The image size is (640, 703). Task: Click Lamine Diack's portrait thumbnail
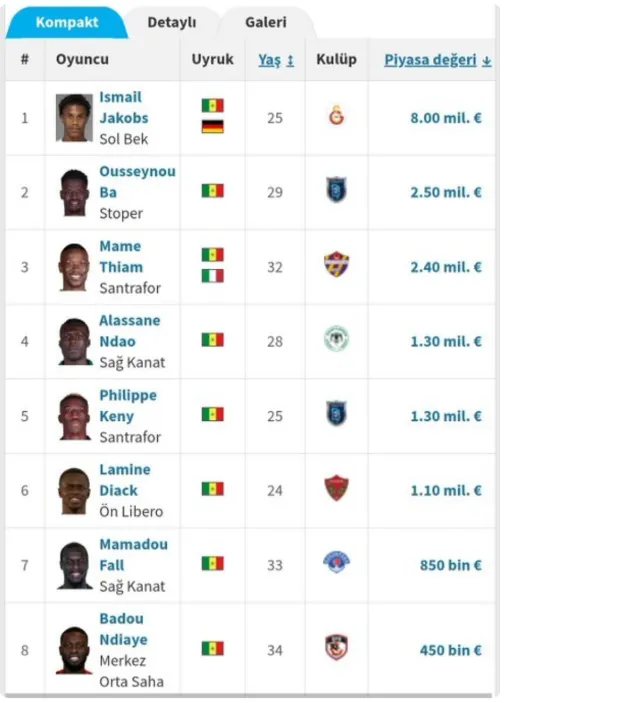click(74, 491)
